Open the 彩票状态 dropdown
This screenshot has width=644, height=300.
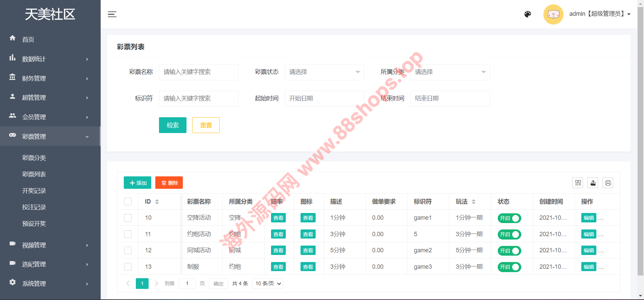point(324,72)
